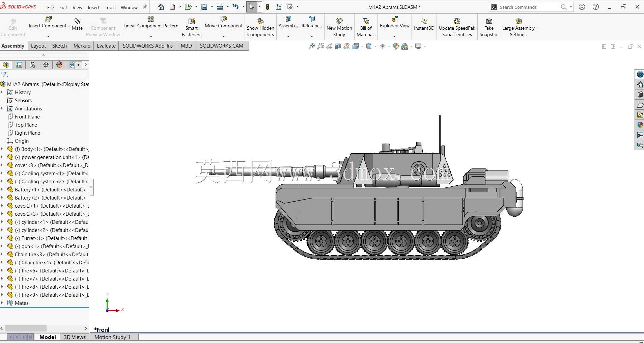This screenshot has width=644, height=343.
Task: Open Appearances tab in task pane
Action: coord(640,125)
